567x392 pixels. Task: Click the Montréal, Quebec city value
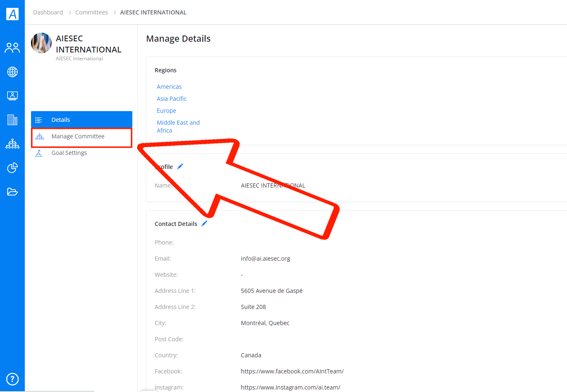tap(265, 323)
